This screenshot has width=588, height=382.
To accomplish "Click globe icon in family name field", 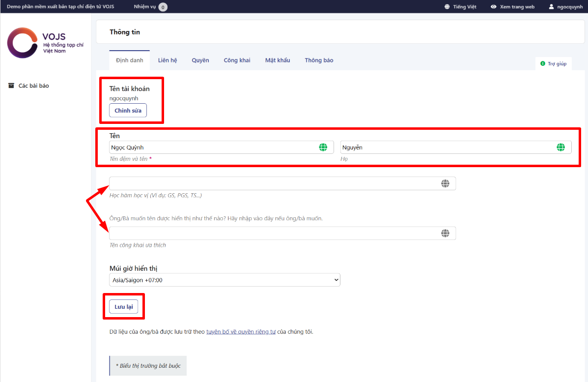I will pos(560,147).
